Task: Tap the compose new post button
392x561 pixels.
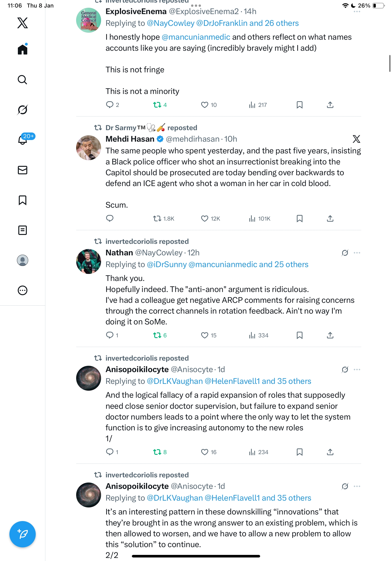Action: [x=23, y=534]
